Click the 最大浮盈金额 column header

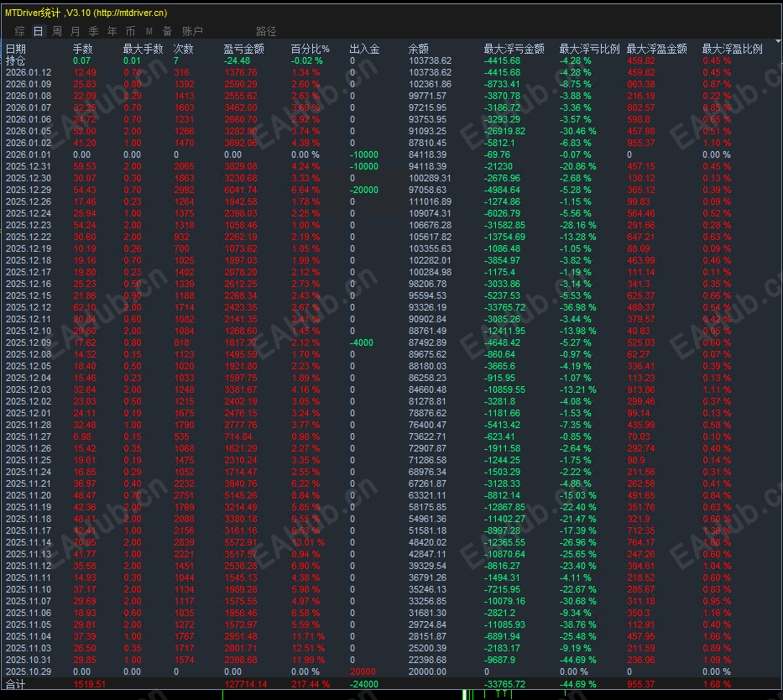pyautogui.click(x=656, y=49)
